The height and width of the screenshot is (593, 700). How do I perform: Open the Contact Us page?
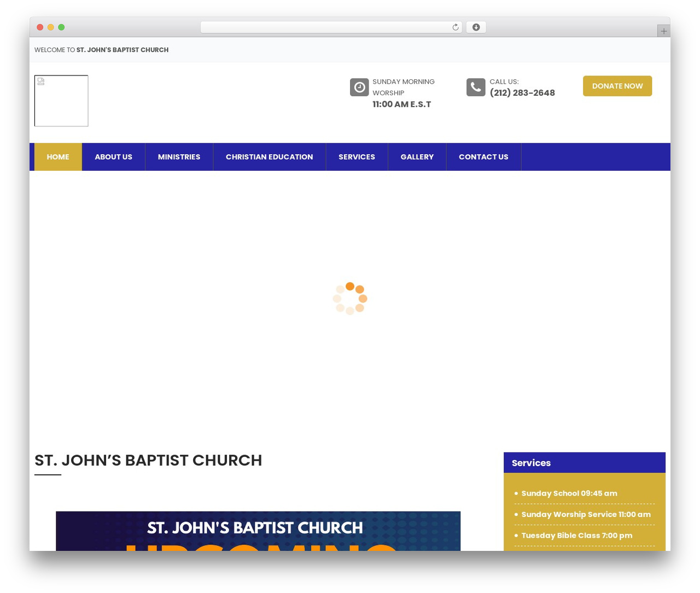(x=483, y=157)
